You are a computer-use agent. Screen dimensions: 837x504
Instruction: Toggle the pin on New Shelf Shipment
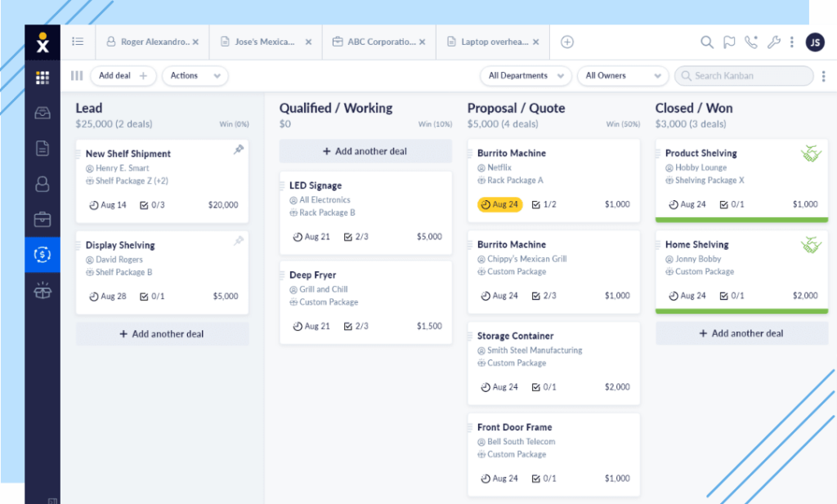pyautogui.click(x=239, y=150)
